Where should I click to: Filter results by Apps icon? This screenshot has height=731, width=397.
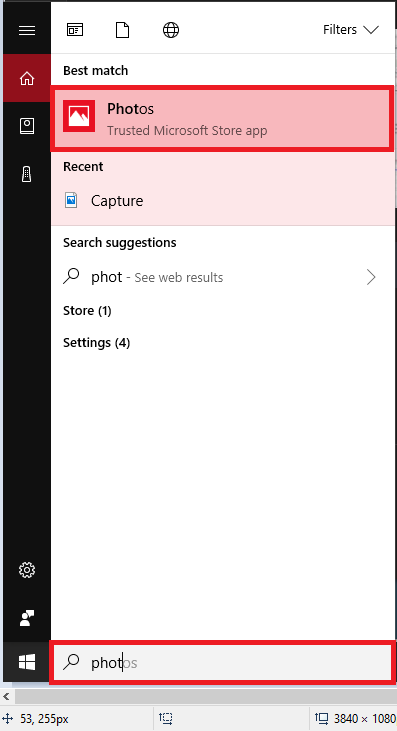[x=75, y=30]
